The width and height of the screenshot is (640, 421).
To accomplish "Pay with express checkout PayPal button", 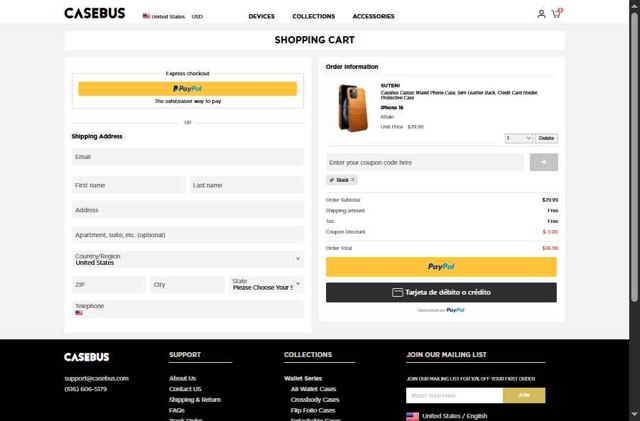I will click(187, 89).
